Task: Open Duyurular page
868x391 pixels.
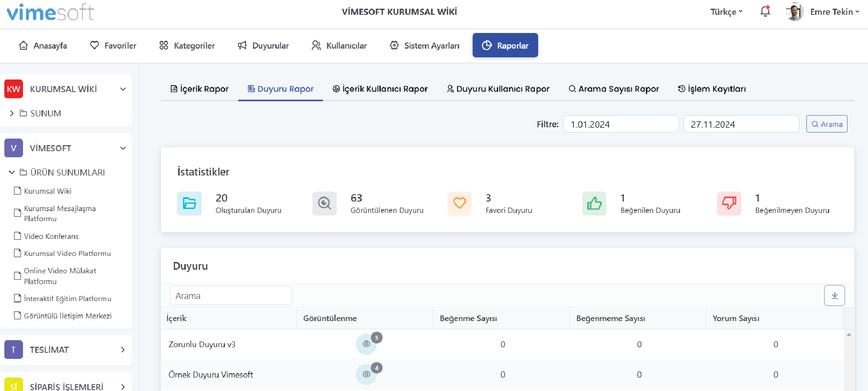Action: (x=263, y=46)
